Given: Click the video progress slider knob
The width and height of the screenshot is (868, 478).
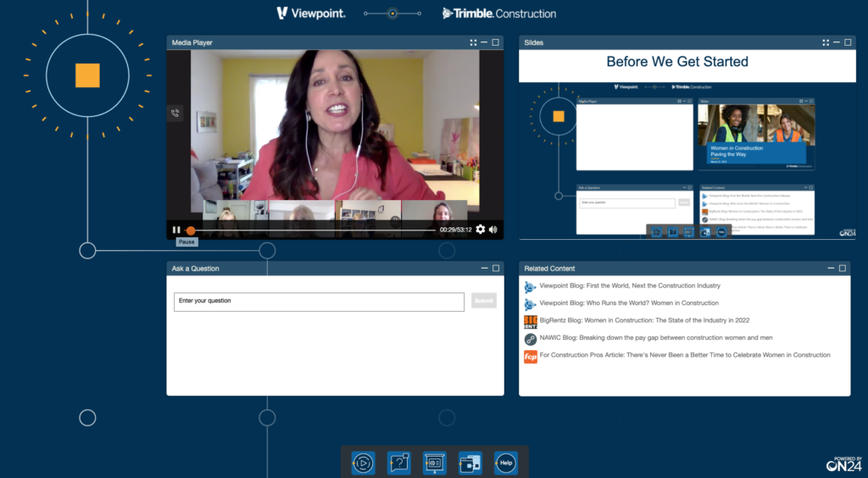Looking at the screenshot, I should click(x=191, y=231).
